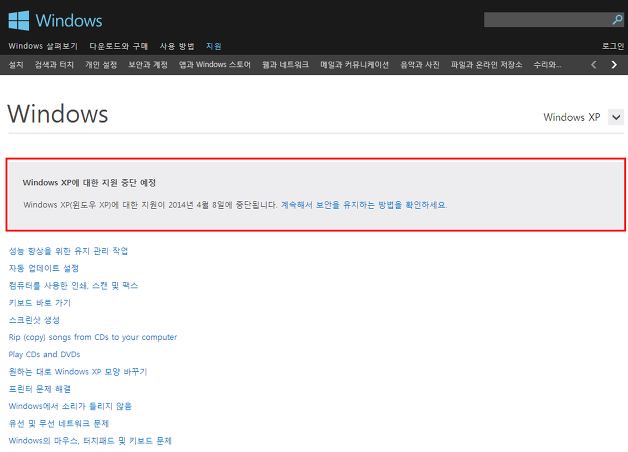
Task: Open Windows에서 소리가 들리지 않음 link
Action: (x=70, y=406)
